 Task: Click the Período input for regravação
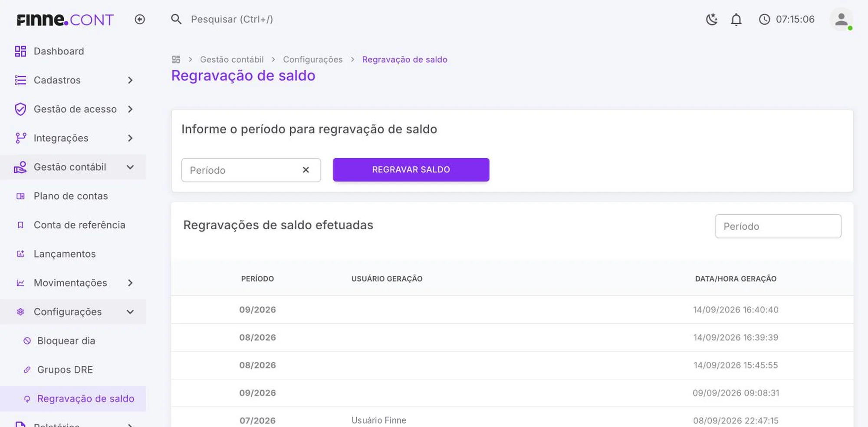[x=251, y=170]
